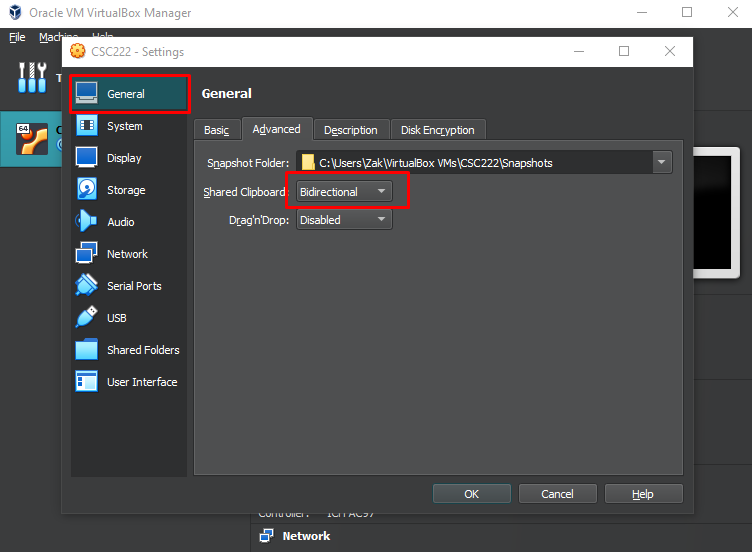Switch to the Description tab
Screen dimensions: 752x552
click(x=350, y=130)
